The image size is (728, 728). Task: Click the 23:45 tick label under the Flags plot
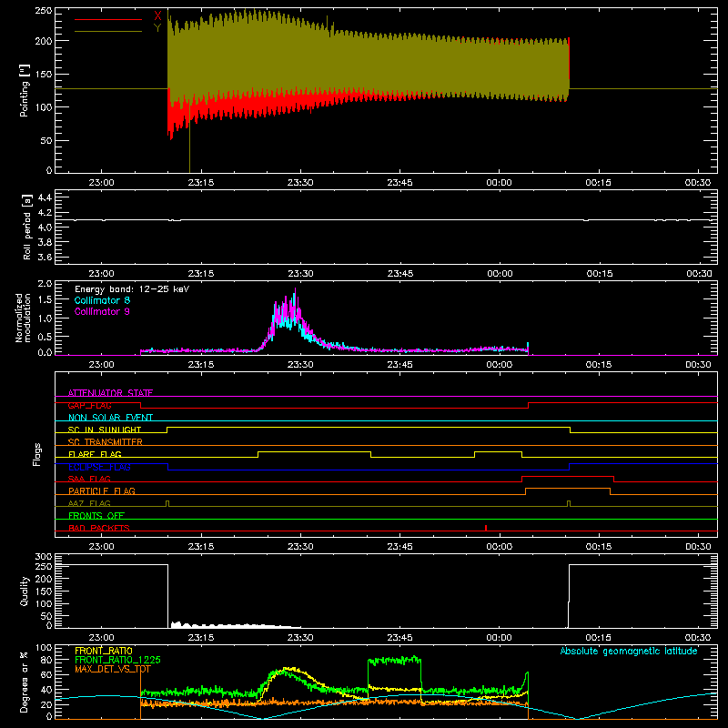tap(399, 547)
